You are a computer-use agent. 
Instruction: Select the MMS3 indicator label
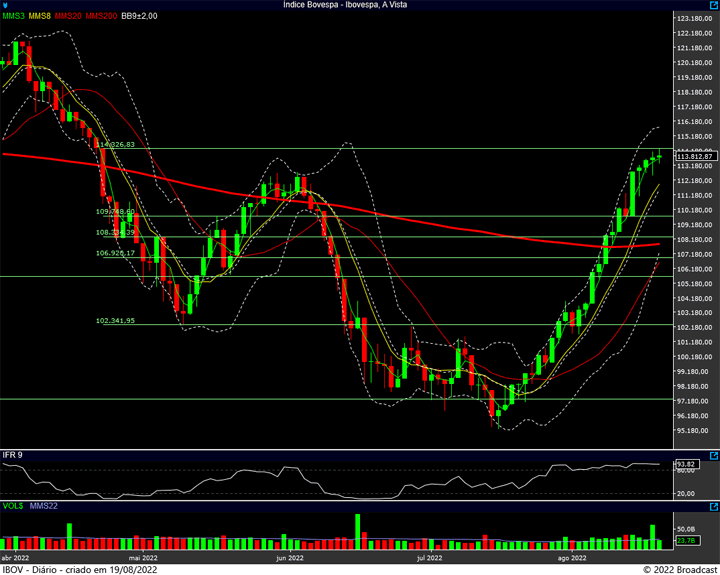pyautogui.click(x=13, y=16)
